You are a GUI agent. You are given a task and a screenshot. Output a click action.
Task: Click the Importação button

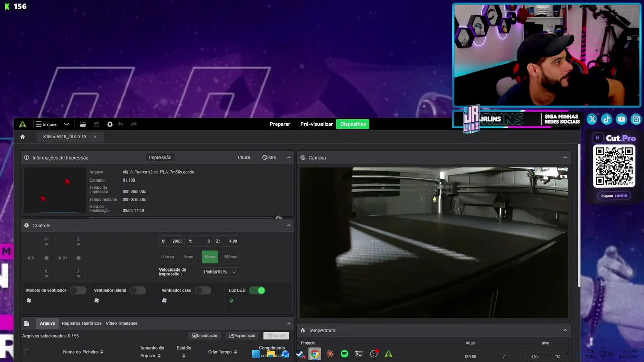pyautogui.click(x=205, y=336)
